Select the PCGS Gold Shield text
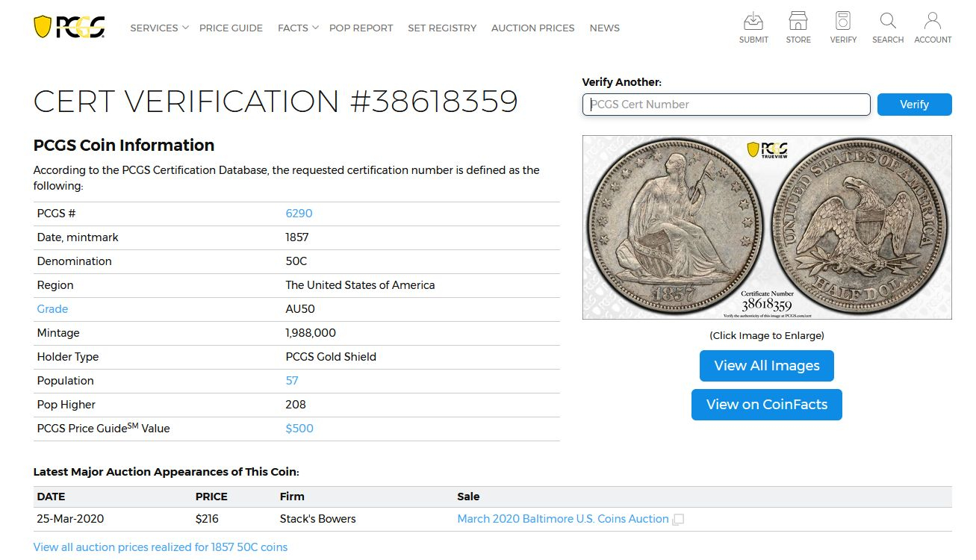 pos(331,357)
